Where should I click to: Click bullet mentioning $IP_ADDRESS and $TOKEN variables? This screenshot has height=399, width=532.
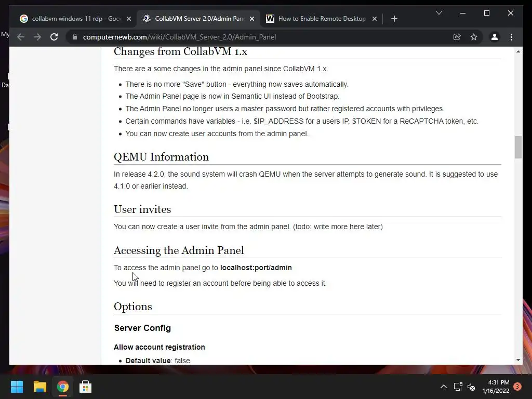coord(302,121)
